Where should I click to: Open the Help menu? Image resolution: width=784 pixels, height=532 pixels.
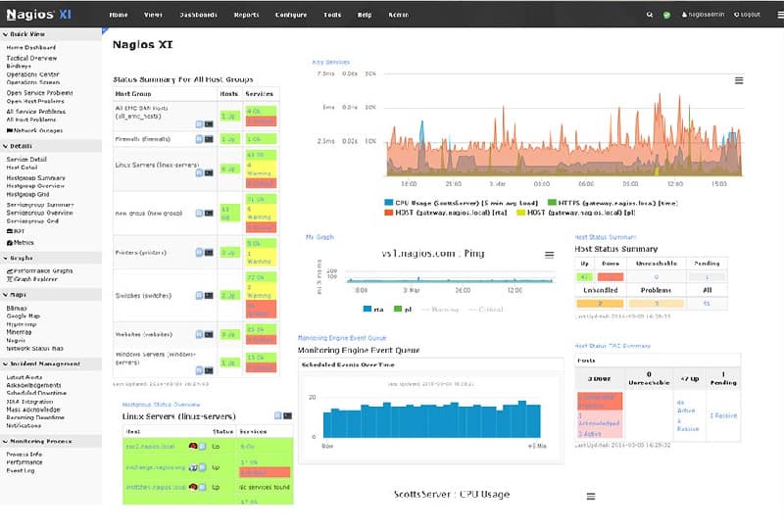click(x=365, y=15)
